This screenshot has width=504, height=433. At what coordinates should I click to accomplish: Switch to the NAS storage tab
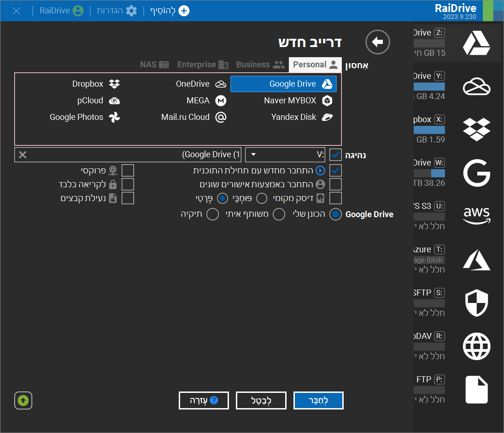(x=154, y=65)
